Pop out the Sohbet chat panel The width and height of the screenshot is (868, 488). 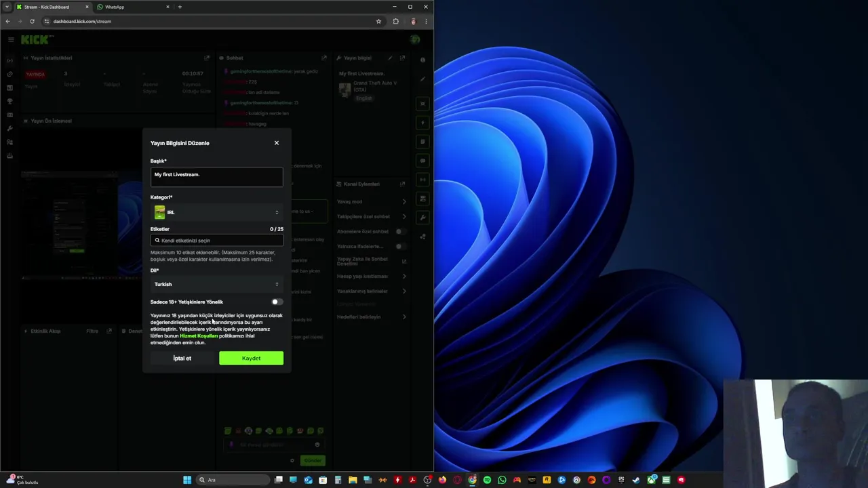(x=323, y=58)
